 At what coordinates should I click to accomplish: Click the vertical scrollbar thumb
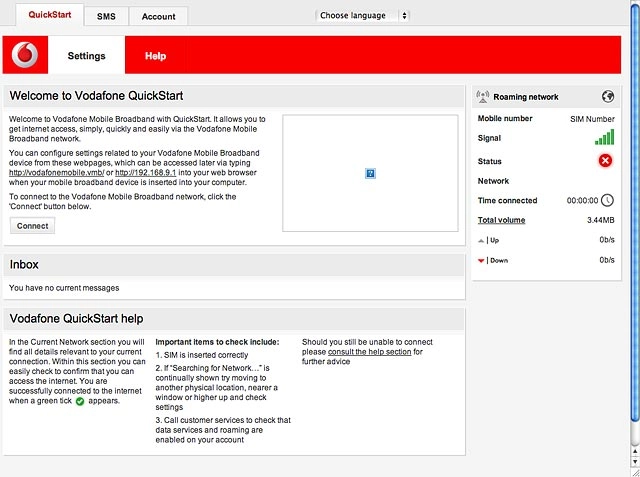point(635,212)
